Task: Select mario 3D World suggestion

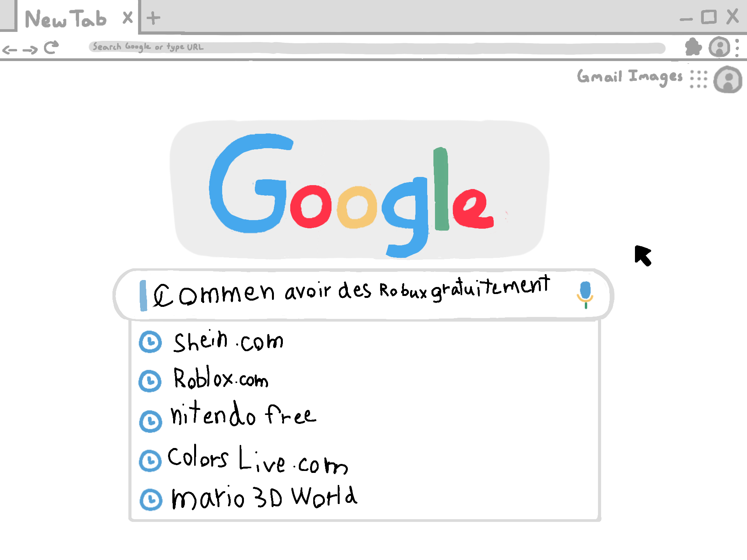Action: point(364,498)
